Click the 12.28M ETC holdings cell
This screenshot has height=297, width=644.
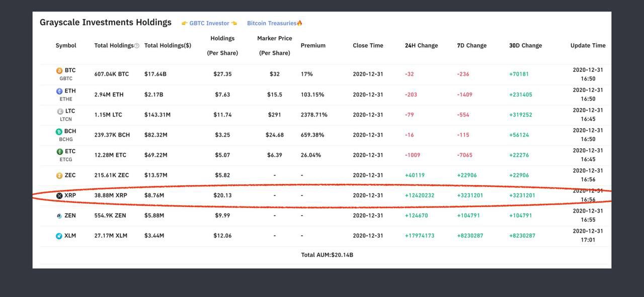pyautogui.click(x=110, y=155)
